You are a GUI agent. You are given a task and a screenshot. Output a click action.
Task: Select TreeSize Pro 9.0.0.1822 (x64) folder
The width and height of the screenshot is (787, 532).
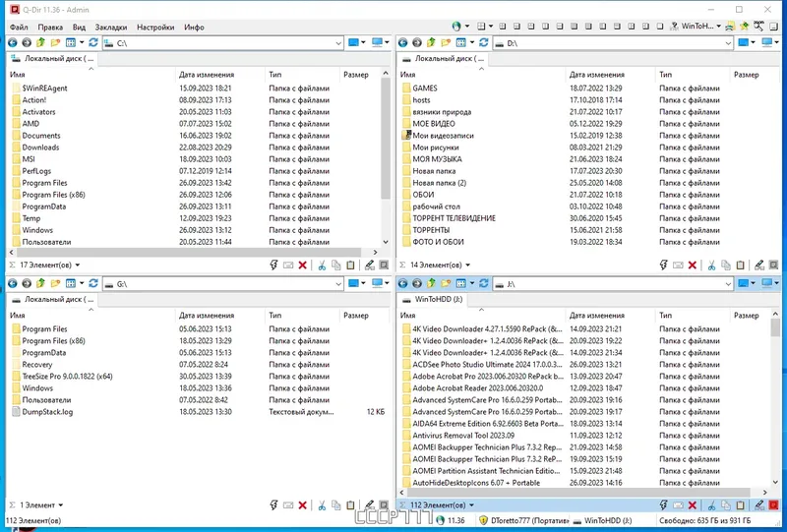point(67,376)
